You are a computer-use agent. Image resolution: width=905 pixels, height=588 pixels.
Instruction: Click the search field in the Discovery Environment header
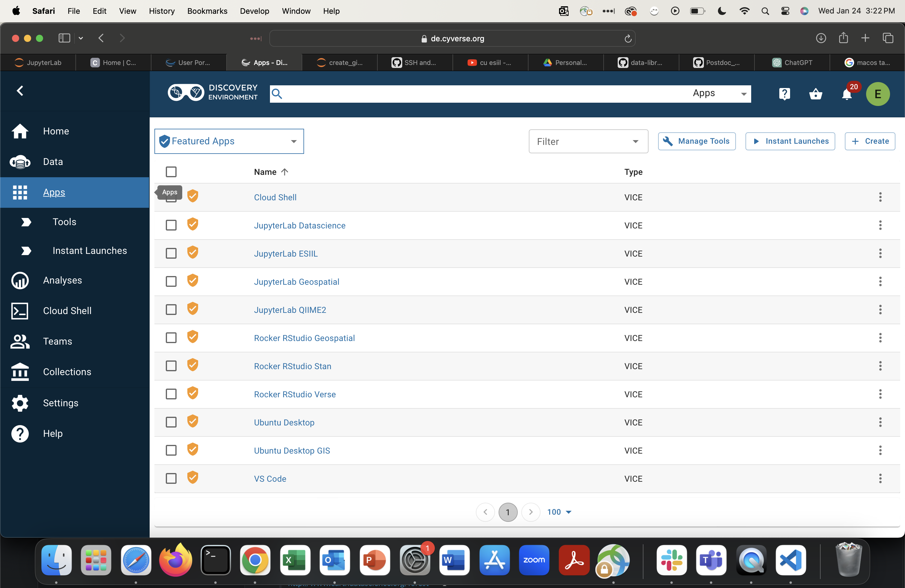(x=456, y=94)
